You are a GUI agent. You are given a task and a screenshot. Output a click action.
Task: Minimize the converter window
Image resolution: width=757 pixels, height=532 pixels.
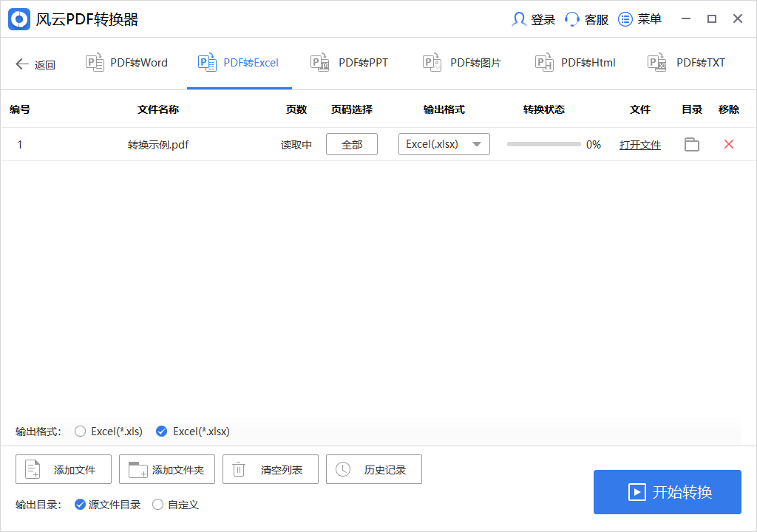pyautogui.click(x=685, y=18)
